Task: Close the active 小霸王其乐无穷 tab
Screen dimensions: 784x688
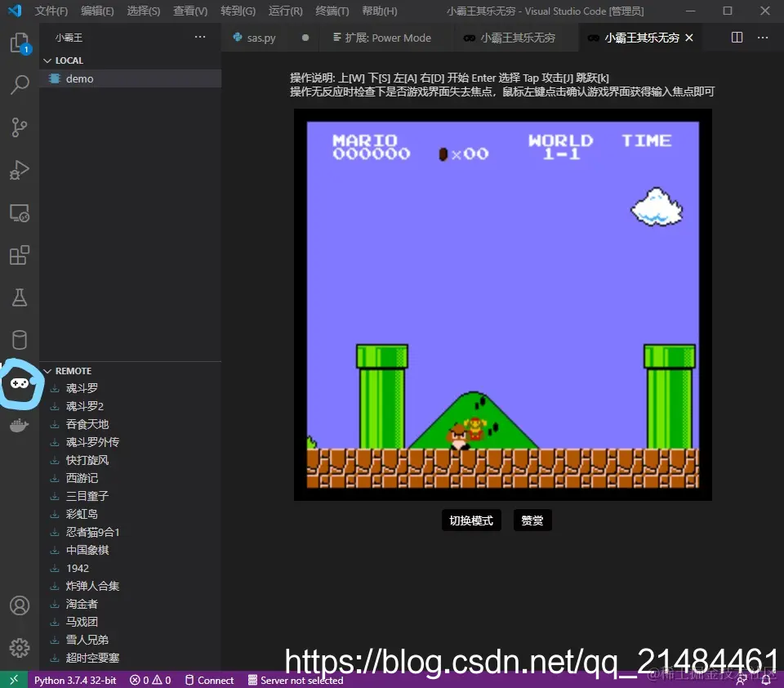Action: (689, 38)
